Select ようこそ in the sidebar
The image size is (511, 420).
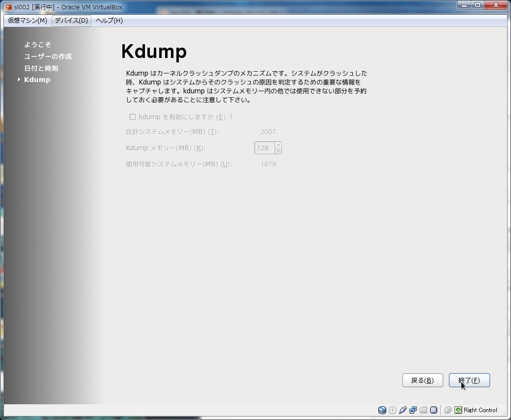37,45
